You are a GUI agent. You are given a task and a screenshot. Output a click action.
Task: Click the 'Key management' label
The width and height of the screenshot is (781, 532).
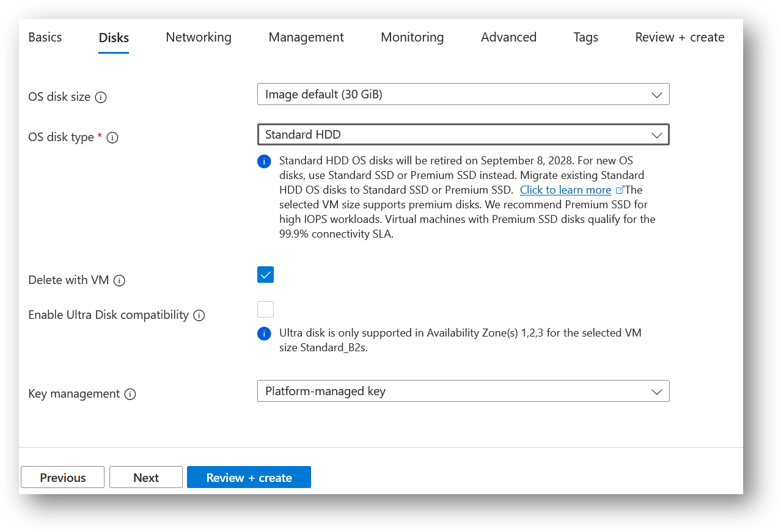click(x=74, y=394)
